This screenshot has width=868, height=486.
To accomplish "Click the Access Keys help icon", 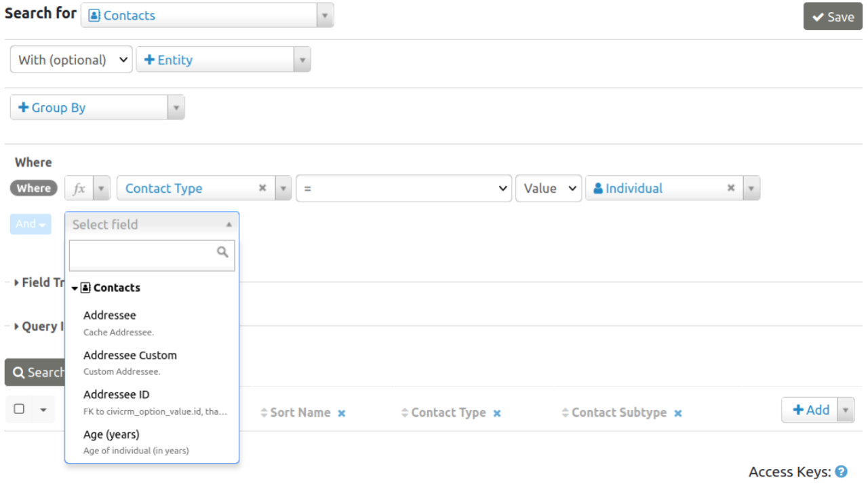I will point(842,472).
